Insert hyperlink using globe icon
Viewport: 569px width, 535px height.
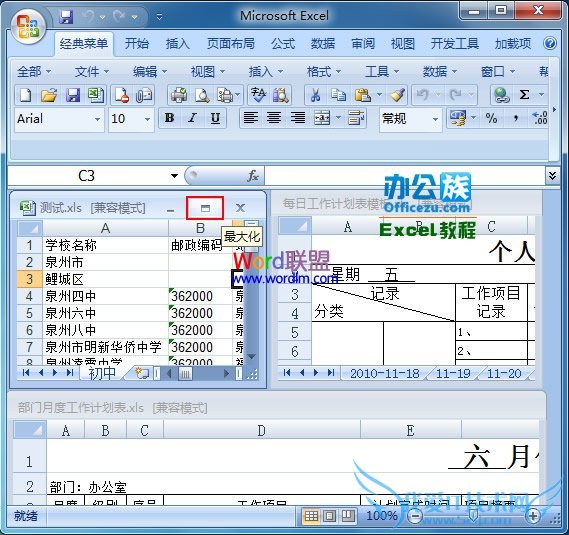(x=502, y=95)
